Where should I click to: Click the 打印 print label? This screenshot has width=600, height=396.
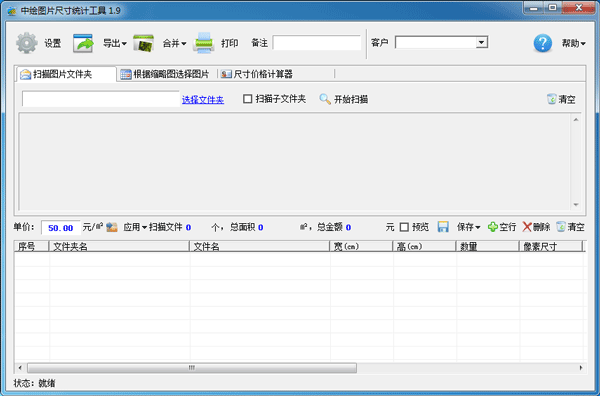pos(230,43)
